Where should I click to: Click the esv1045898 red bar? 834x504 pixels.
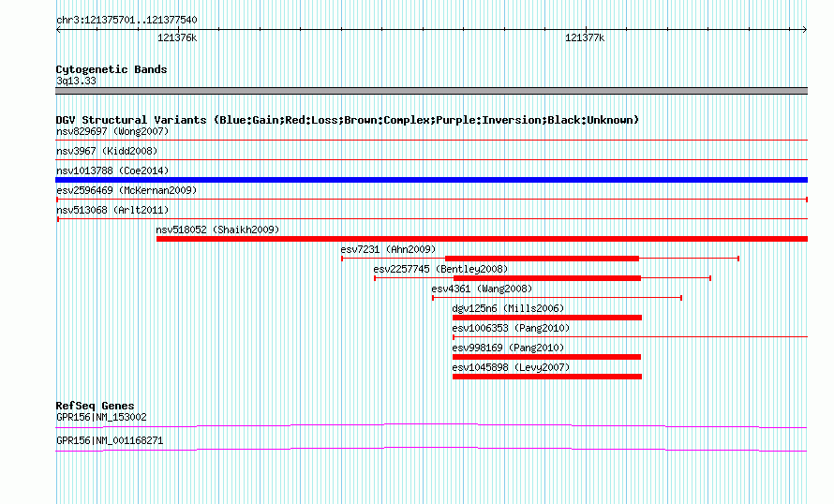(x=547, y=377)
